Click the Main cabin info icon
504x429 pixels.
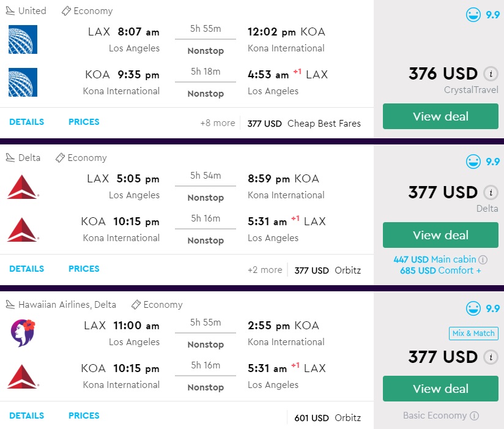483,259
